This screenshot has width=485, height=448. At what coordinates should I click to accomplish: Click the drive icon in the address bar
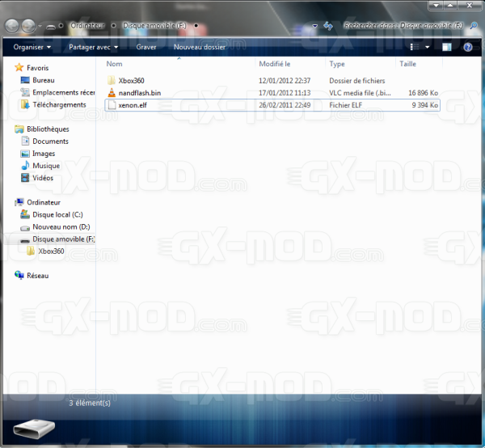point(51,27)
